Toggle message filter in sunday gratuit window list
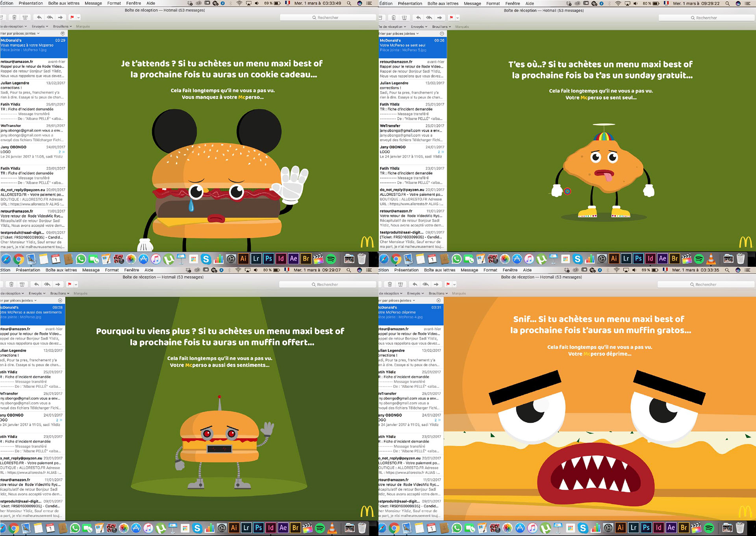This screenshot has height=536, width=756. 442,33
